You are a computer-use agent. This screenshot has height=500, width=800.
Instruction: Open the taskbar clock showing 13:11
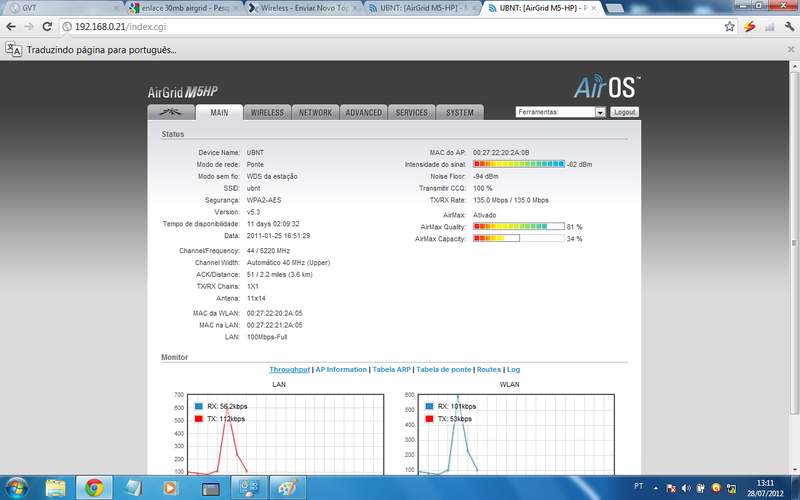click(x=765, y=488)
